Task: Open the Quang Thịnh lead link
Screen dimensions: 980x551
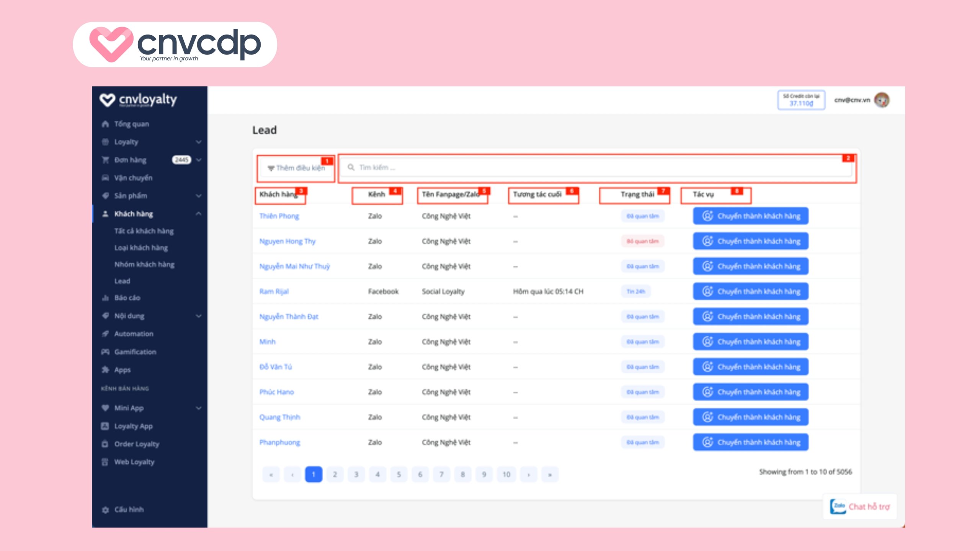Action: tap(280, 417)
